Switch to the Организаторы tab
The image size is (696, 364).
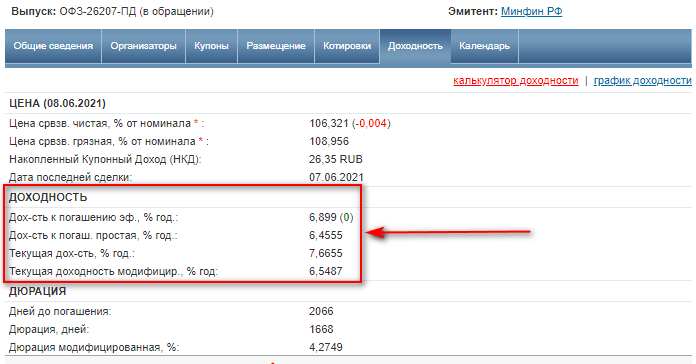coord(143,46)
